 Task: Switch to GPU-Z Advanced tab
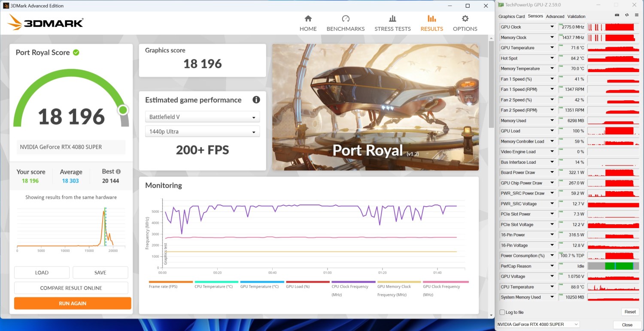coord(555,16)
